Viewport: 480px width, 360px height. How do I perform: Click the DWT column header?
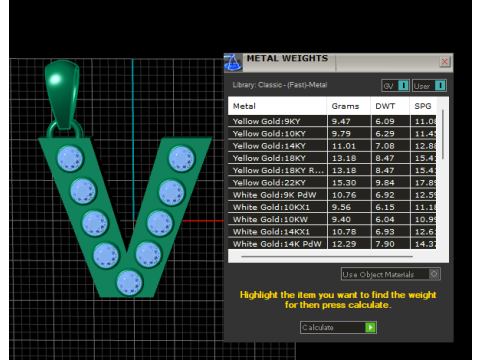click(390, 106)
